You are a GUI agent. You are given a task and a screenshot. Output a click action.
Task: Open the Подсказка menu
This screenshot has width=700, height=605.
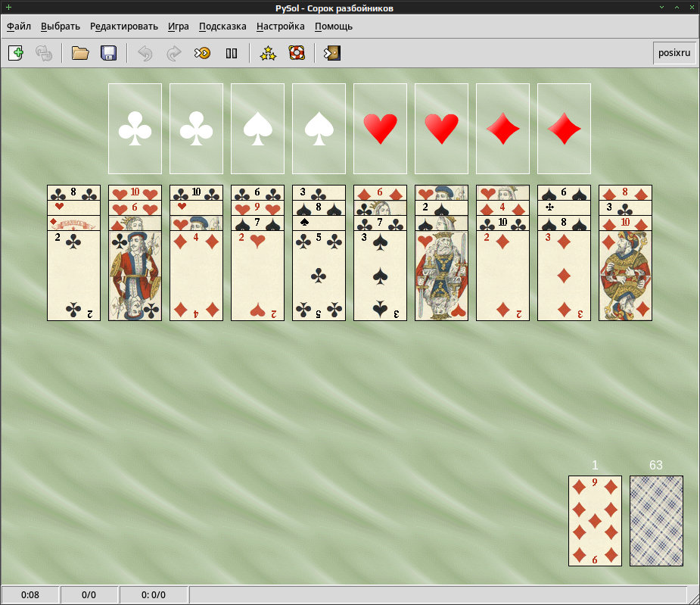tap(222, 27)
